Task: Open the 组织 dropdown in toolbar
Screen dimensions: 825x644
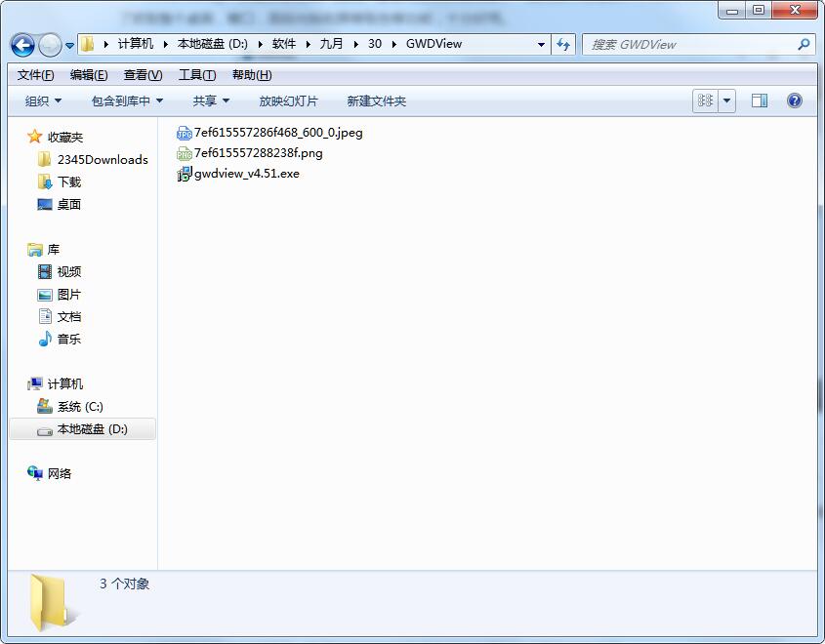Action: (x=43, y=101)
